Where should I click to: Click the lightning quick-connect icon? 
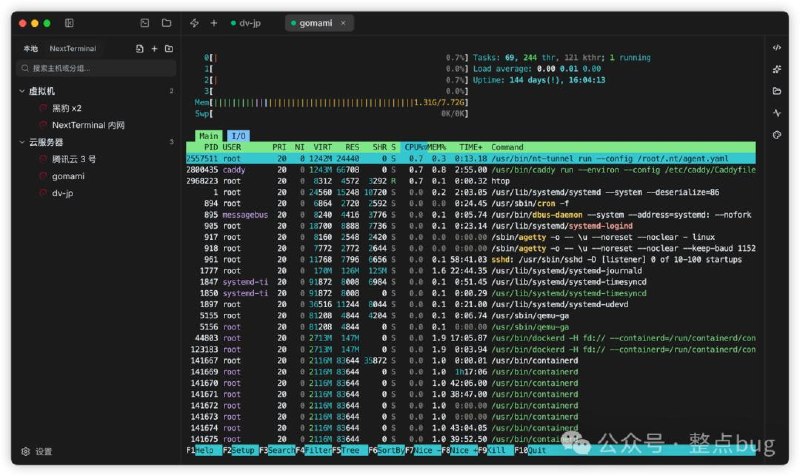pos(194,23)
